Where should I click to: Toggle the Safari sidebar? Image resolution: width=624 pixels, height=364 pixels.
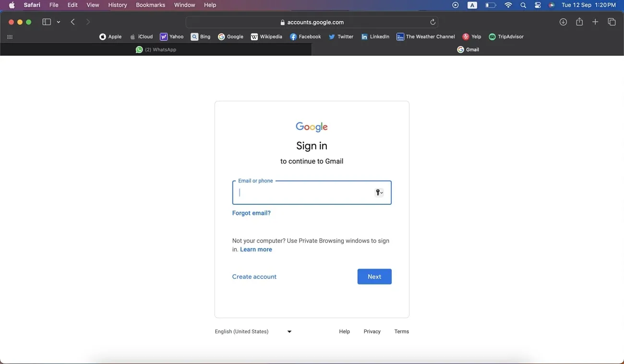click(46, 22)
